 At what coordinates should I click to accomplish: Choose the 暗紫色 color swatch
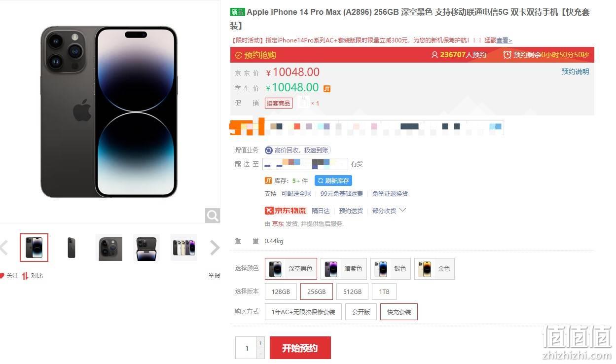coord(344,268)
